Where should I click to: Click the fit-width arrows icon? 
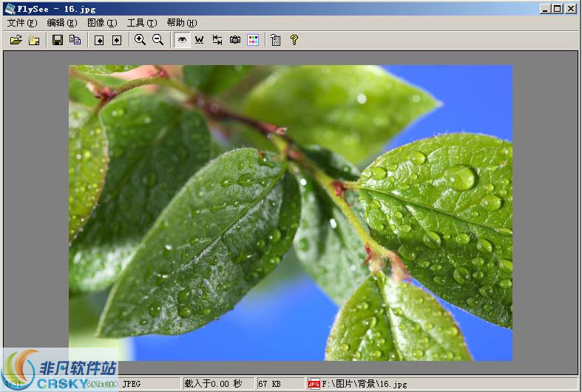pyautogui.click(x=217, y=40)
